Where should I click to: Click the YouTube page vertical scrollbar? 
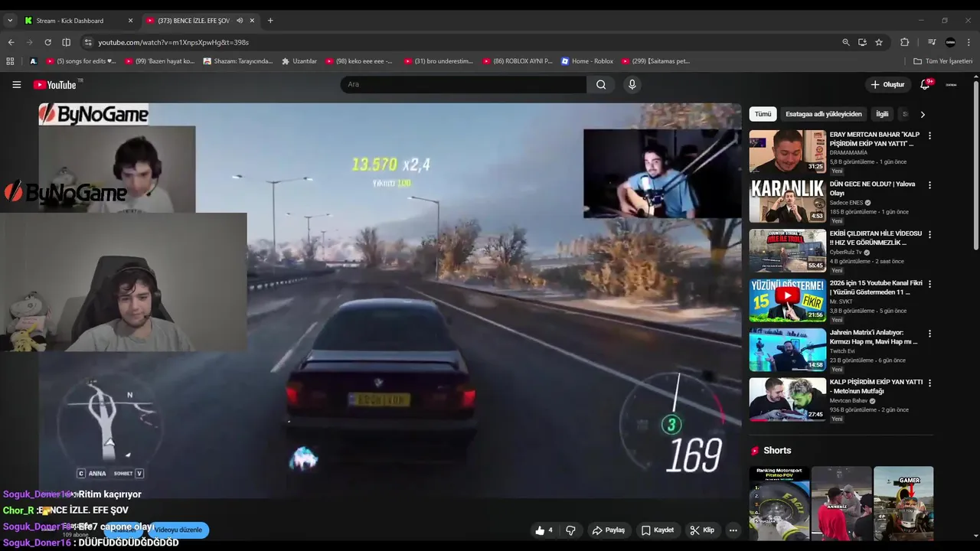(x=975, y=165)
